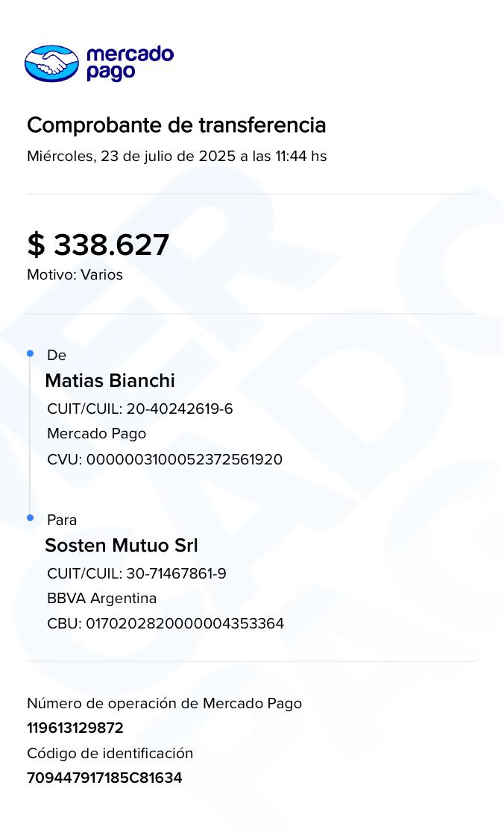Click the mercado pago wordmark text
The image size is (504, 835).
(x=129, y=63)
